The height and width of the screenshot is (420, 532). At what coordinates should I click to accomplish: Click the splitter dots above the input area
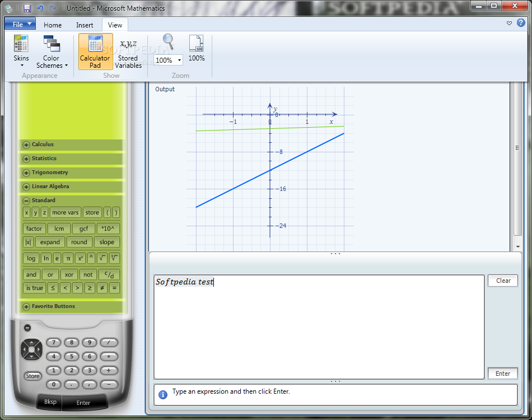pyautogui.click(x=335, y=254)
